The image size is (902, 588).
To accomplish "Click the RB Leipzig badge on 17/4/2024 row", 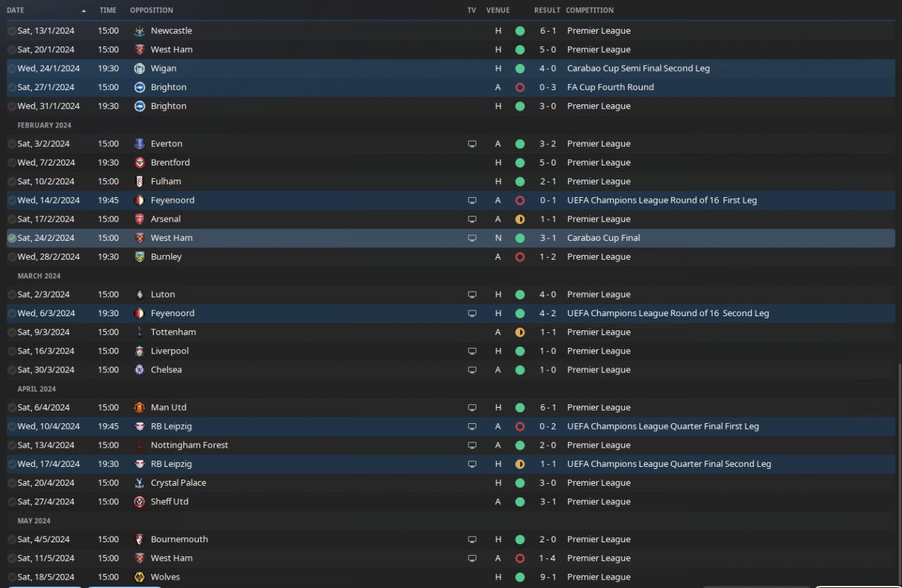I will [x=140, y=464].
